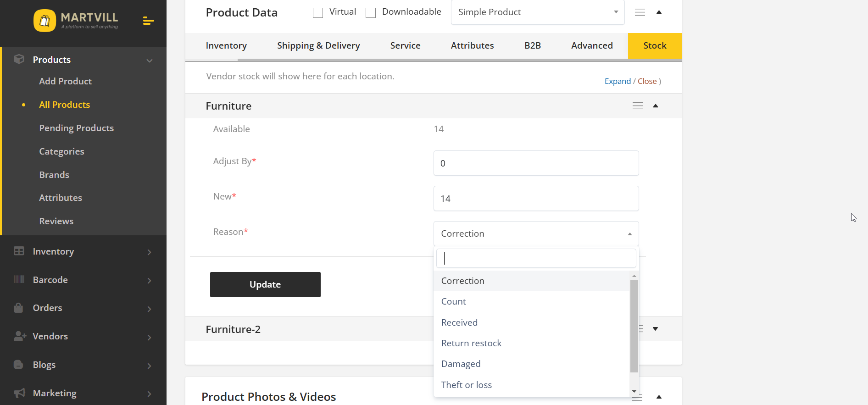Open the Attributes product data tab
This screenshot has width=868, height=405.
tap(472, 46)
